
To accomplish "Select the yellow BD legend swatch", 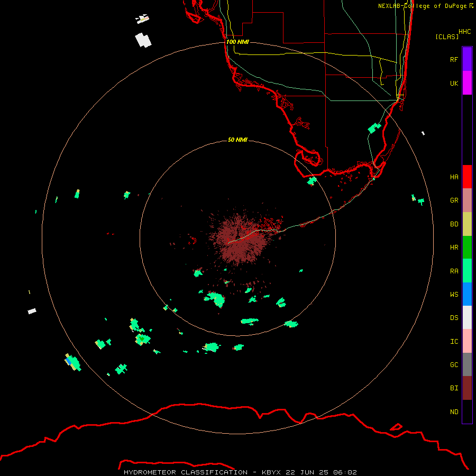I will (467, 224).
